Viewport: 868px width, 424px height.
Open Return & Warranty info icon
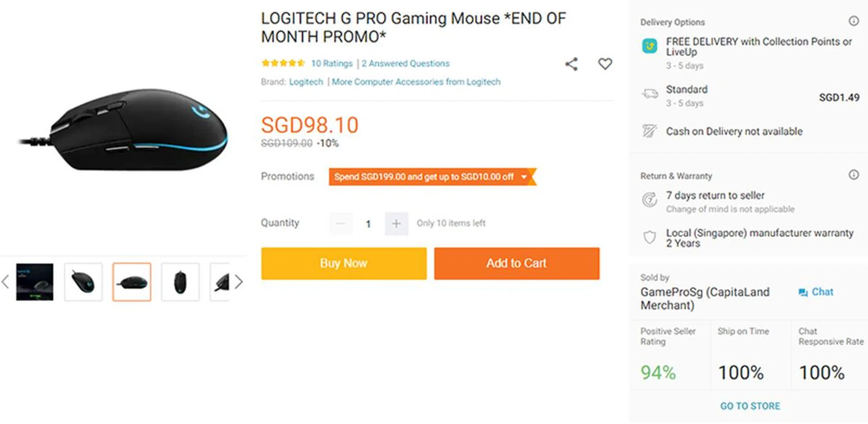point(853,175)
